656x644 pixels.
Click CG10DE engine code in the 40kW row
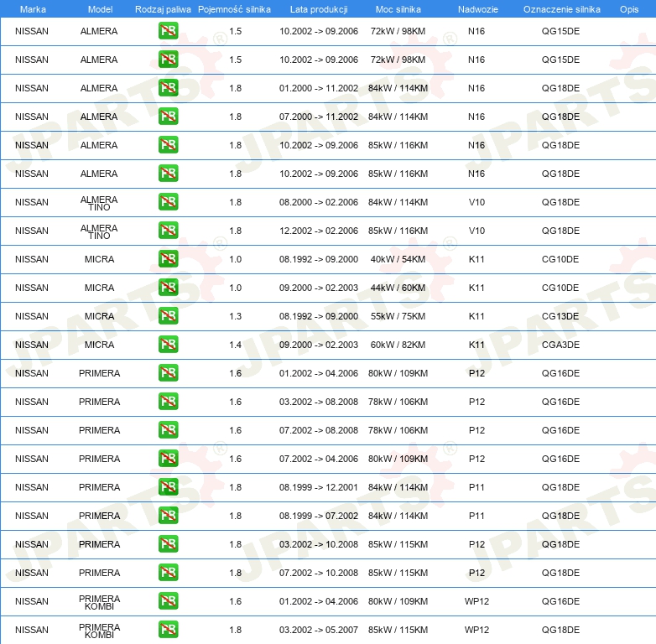click(560, 259)
